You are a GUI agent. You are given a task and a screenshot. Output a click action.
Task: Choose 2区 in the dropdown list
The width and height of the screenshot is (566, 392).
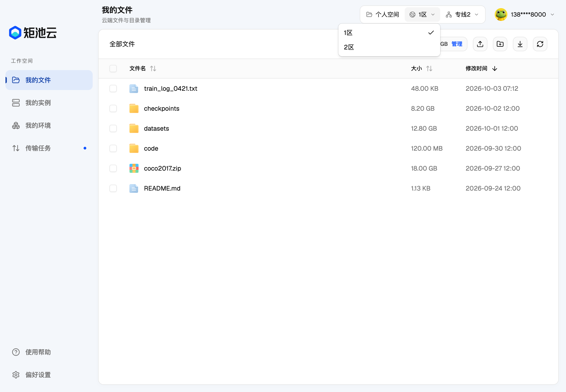click(x=389, y=47)
